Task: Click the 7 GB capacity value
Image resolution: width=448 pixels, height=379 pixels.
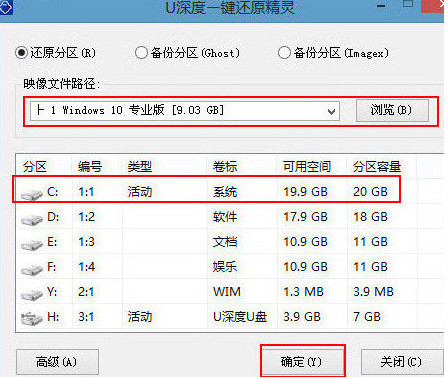Action: 367,317
